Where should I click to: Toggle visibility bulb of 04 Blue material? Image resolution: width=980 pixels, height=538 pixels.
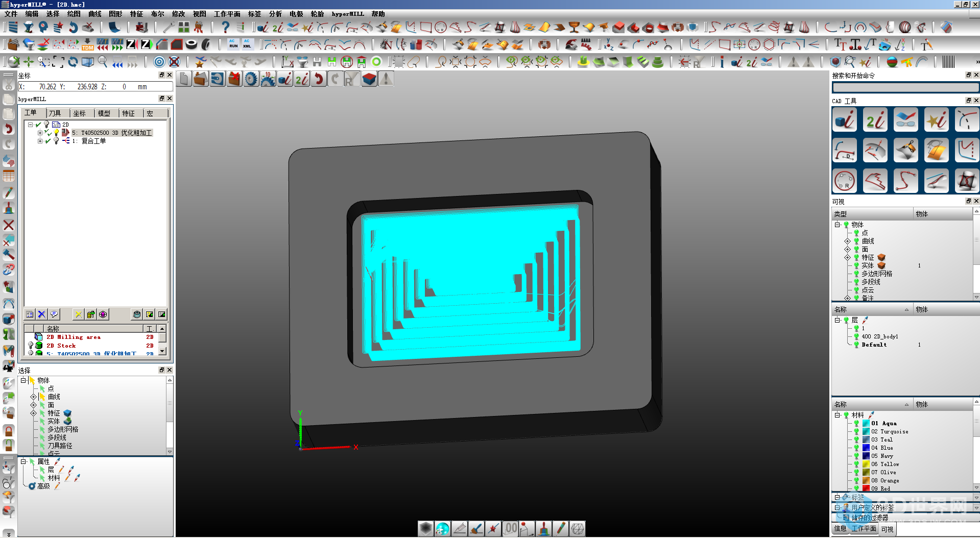tap(857, 448)
